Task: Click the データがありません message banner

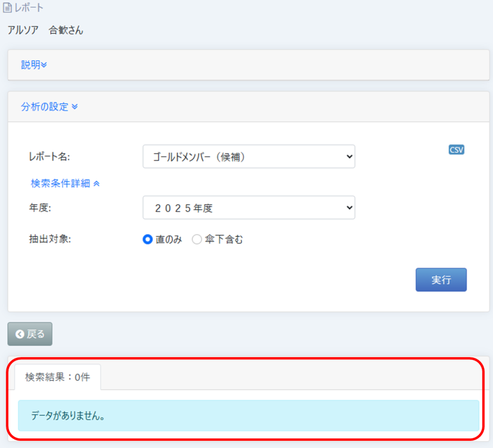Action: tap(248, 416)
